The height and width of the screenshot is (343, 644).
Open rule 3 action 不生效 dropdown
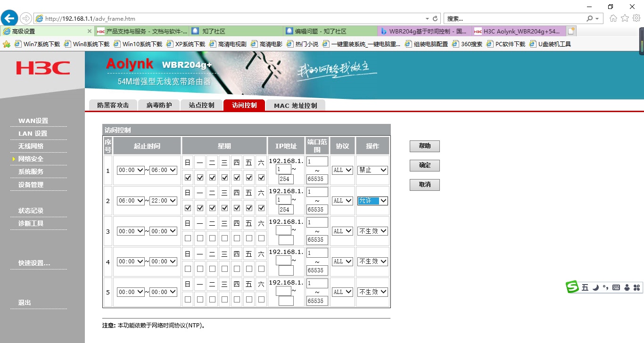coord(372,231)
